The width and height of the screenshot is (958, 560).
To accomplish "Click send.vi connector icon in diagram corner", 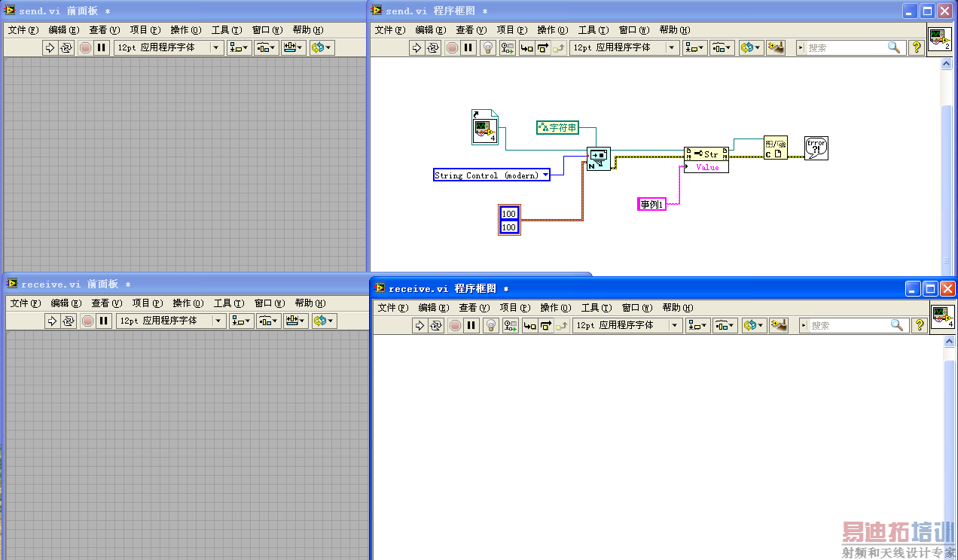I will click(939, 38).
